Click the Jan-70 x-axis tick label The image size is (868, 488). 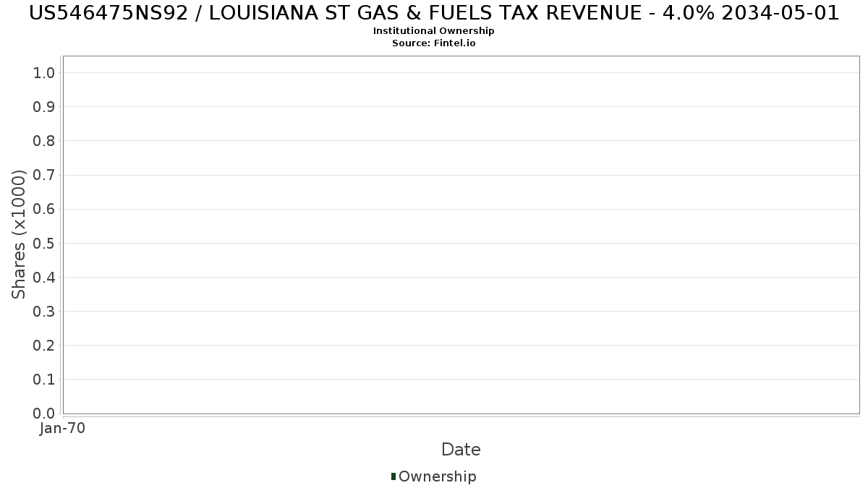coord(63,428)
